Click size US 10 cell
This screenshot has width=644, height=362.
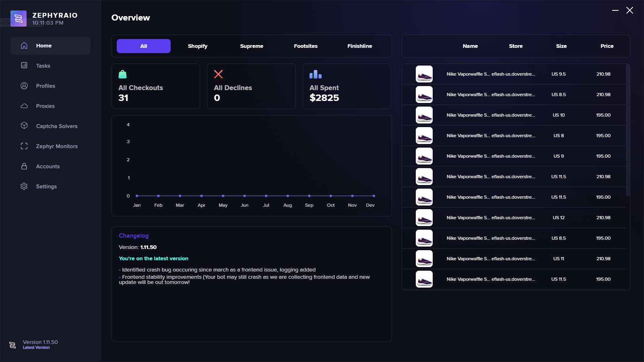pyautogui.click(x=559, y=115)
